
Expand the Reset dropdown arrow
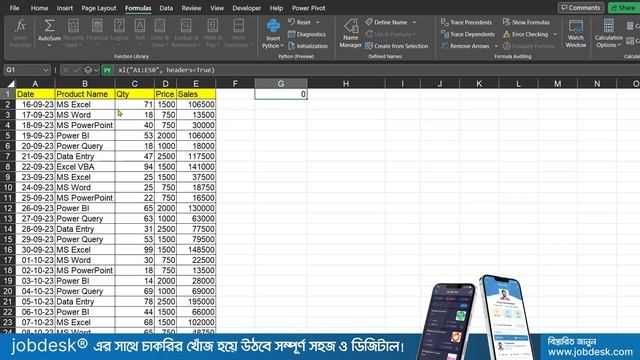(318, 22)
